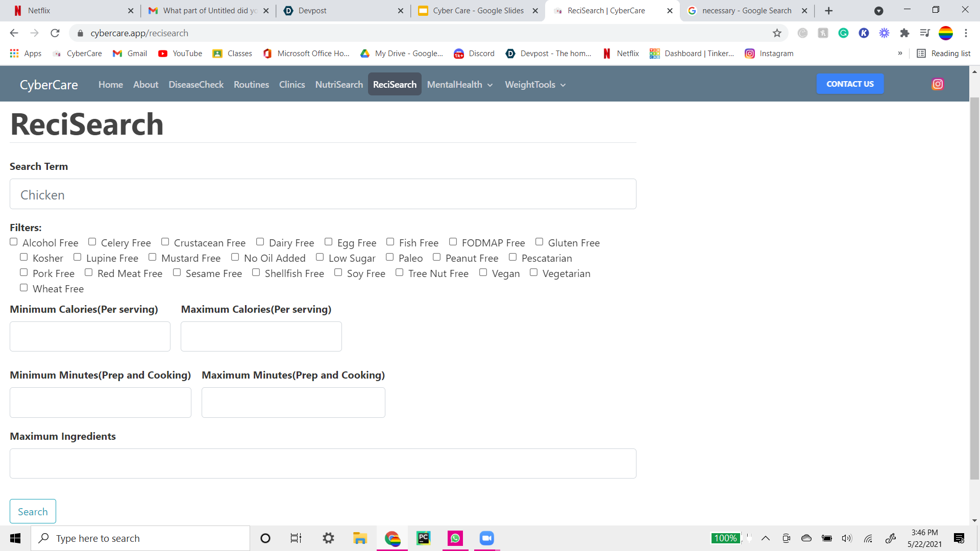This screenshot has height=551, width=980.
Task: Go to the NutriSearch nav item
Action: click(339, 85)
